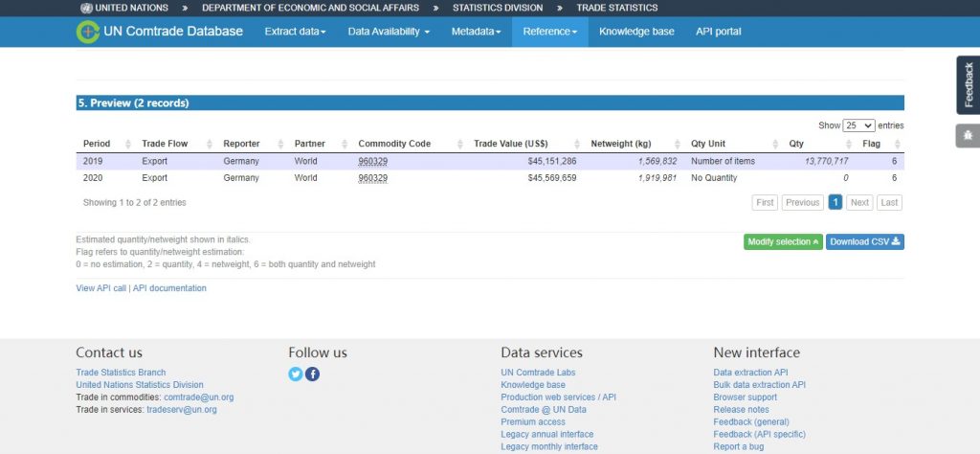Expand the Data Availability menu

pos(389,32)
